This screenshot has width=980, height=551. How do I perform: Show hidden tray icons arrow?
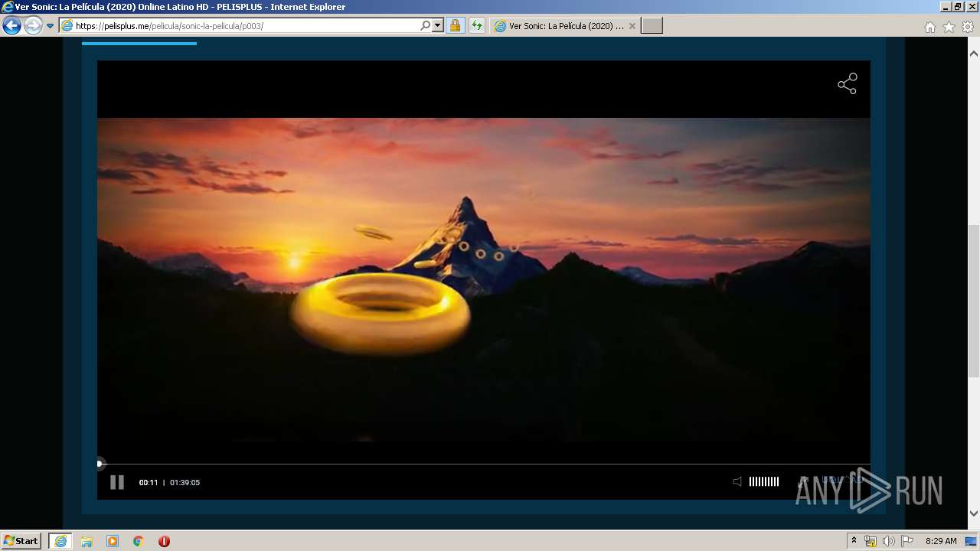pyautogui.click(x=854, y=541)
